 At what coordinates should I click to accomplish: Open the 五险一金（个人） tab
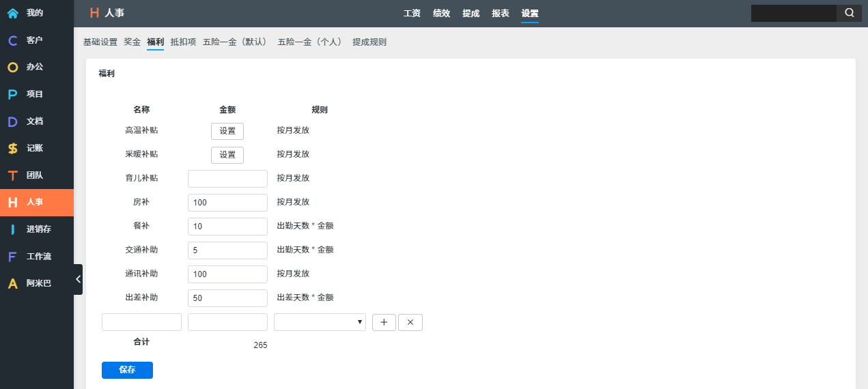pyautogui.click(x=309, y=42)
